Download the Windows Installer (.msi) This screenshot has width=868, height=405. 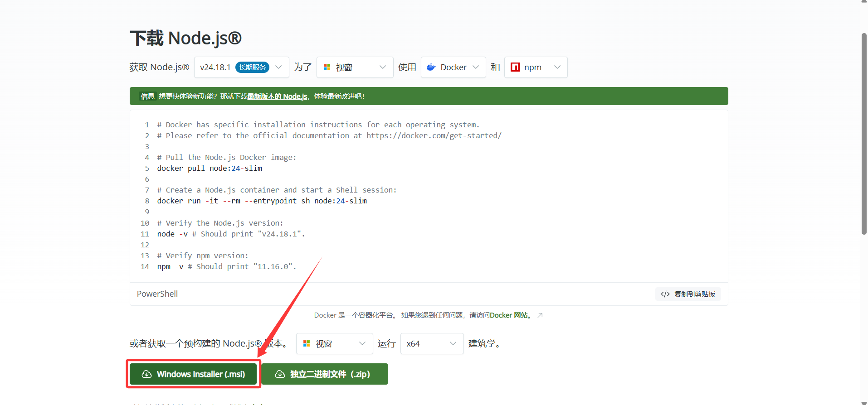[x=193, y=374]
